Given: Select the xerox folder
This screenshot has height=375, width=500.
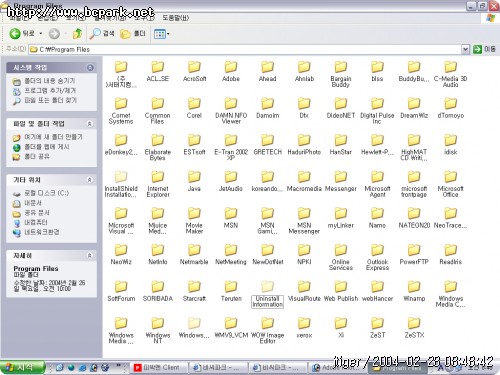Looking at the screenshot, I should [x=304, y=328].
